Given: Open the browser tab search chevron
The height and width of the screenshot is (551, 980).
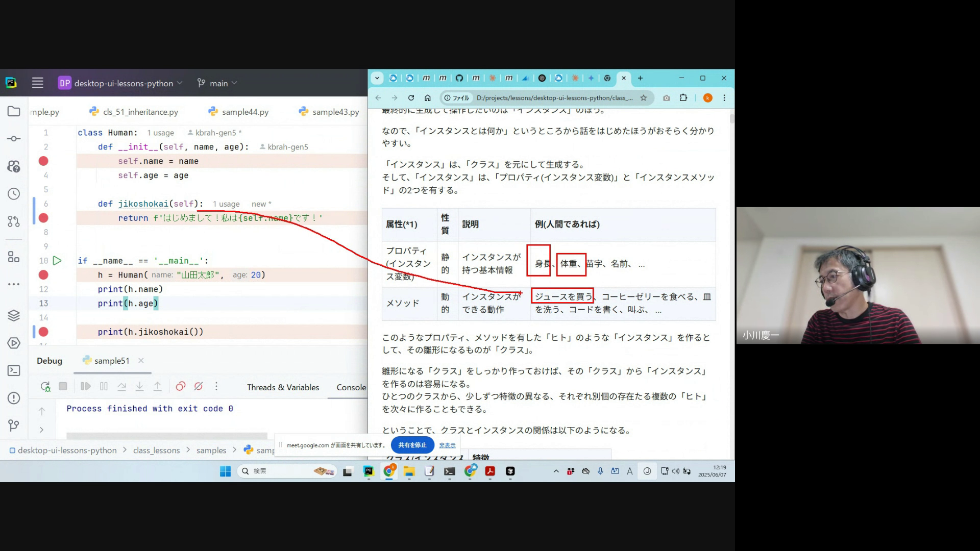Looking at the screenshot, I should (x=377, y=78).
